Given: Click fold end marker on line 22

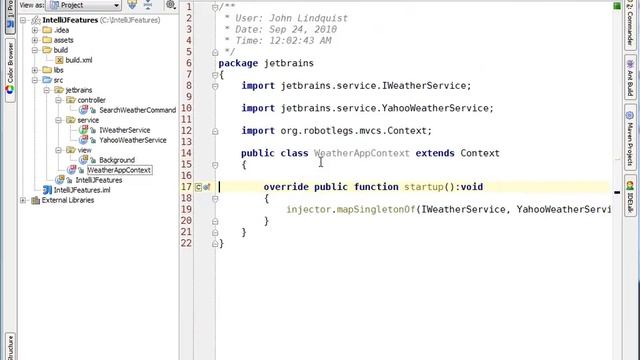Looking at the screenshot, I should [215, 244].
